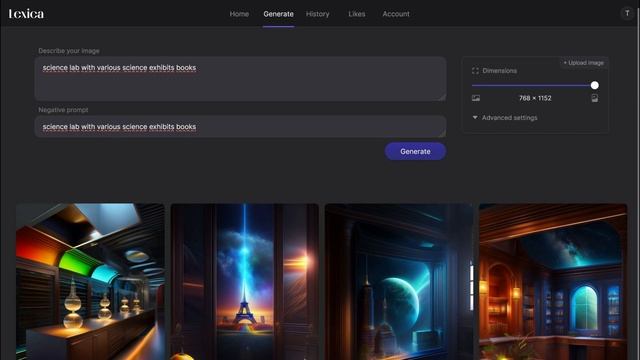Click the Negative prompt resize grip

tap(442, 134)
